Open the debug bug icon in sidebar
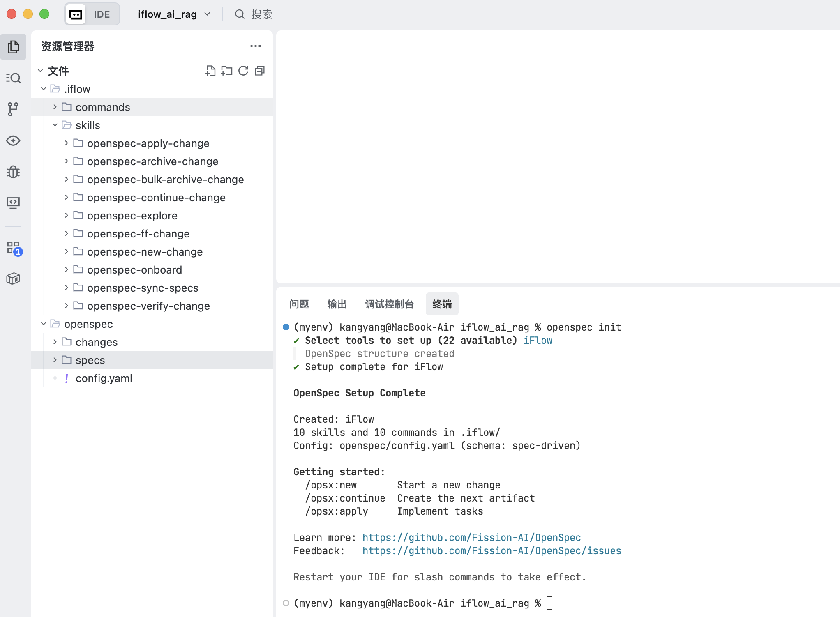 (x=13, y=171)
